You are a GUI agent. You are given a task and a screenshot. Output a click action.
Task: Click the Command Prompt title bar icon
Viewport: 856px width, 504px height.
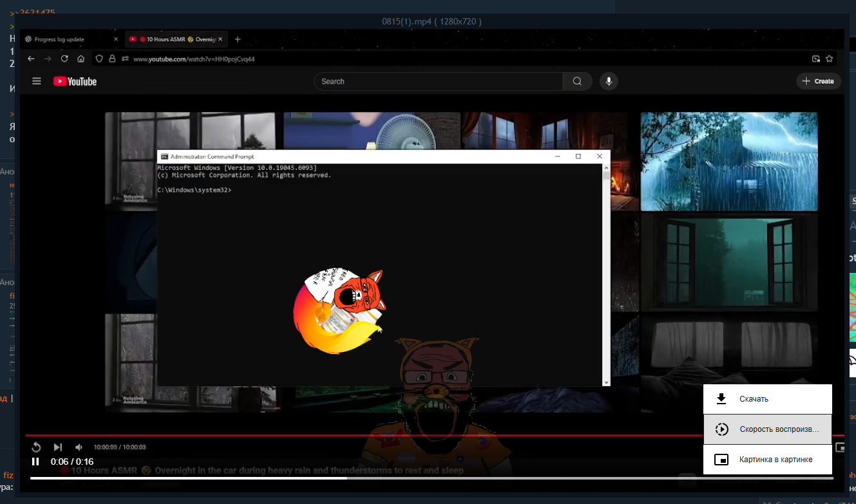tap(164, 156)
